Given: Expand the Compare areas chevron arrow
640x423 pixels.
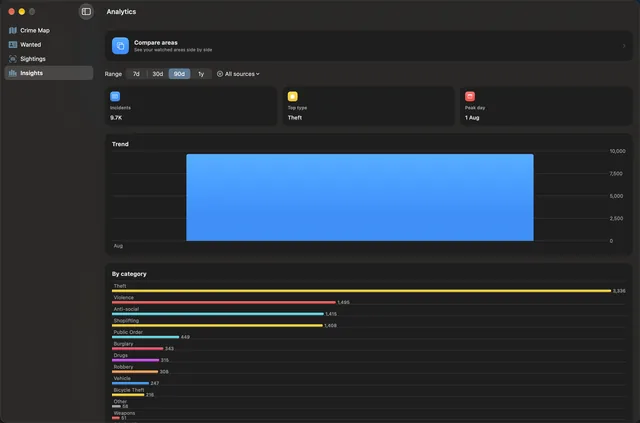Looking at the screenshot, I should tap(624, 46).
